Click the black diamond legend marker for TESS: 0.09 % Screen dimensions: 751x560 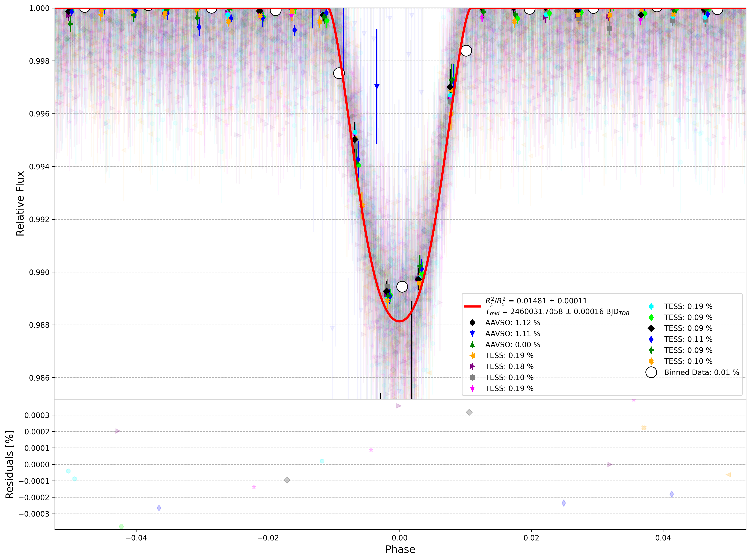click(651, 329)
